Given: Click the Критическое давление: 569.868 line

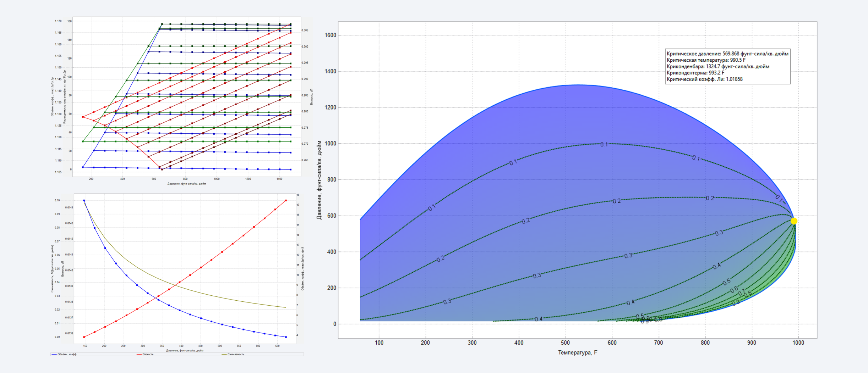Looking at the screenshot, I should (x=727, y=54).
